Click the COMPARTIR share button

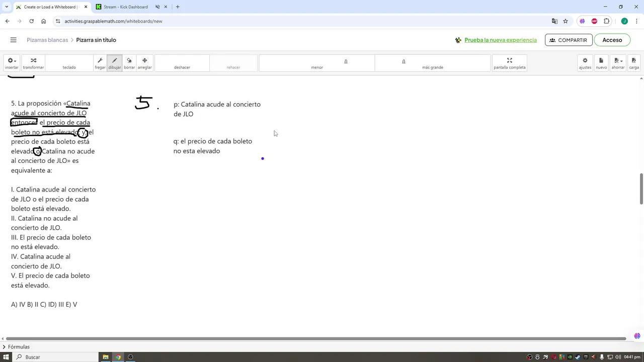coord(569,40)
